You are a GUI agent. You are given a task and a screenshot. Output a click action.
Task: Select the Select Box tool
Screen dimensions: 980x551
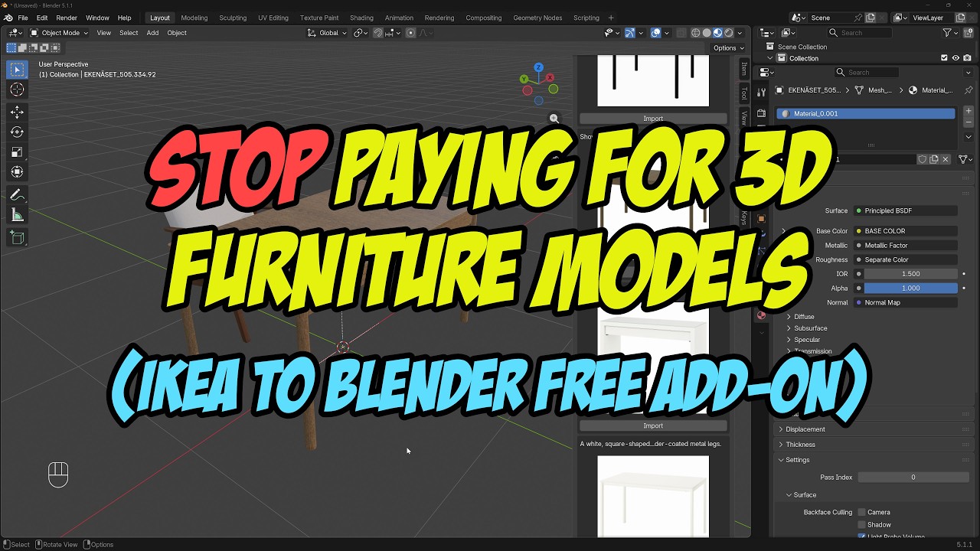pyautogui.click(x=17, y=70)
